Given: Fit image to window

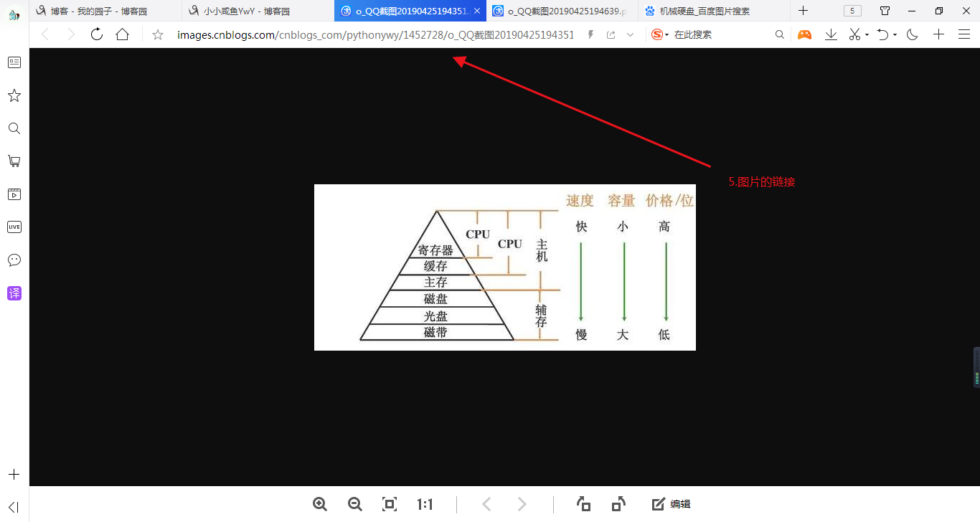Looking at the screenshot, I should [390, 504].
